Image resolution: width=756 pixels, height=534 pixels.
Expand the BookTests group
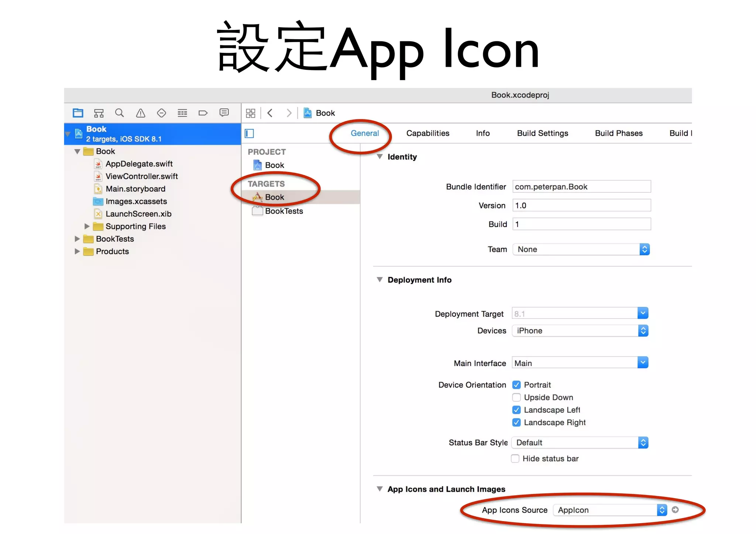(77, 239)
